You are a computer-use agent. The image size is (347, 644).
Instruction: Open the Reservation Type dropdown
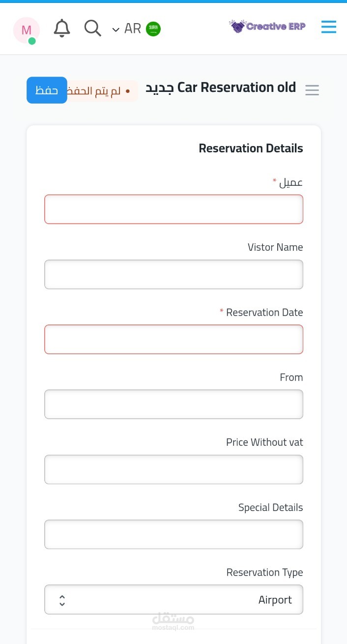tap(173, 599)
